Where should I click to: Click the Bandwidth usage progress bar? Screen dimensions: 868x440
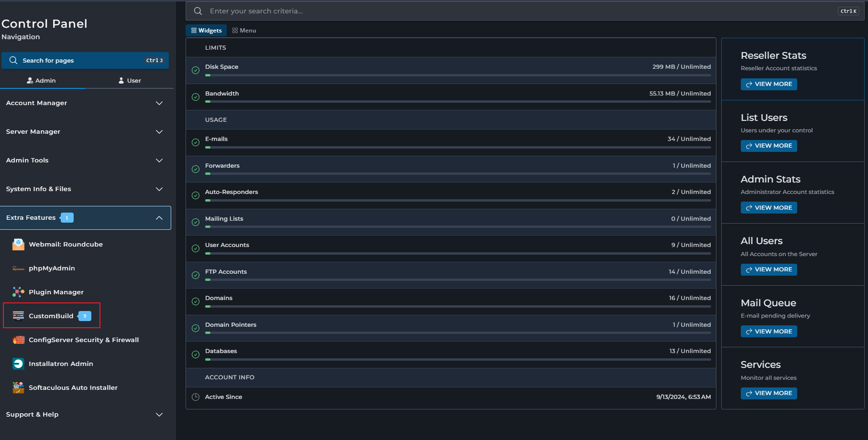pyautogui.click(x=458, y=102)
